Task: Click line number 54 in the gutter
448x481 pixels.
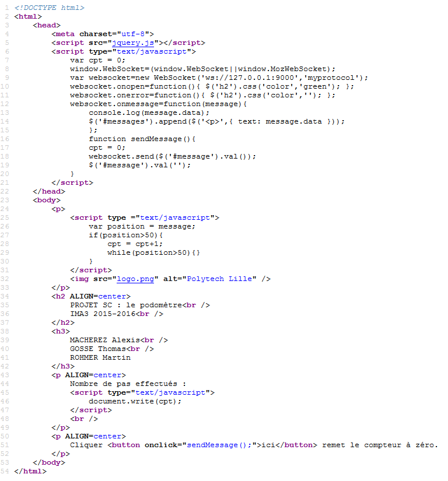Action: [5, 471]
